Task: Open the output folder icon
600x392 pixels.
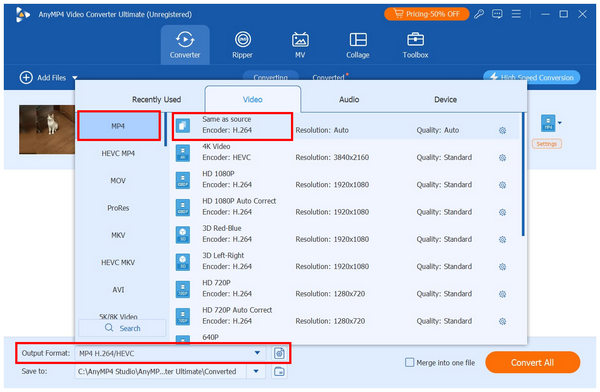Action: coord(279,371)
